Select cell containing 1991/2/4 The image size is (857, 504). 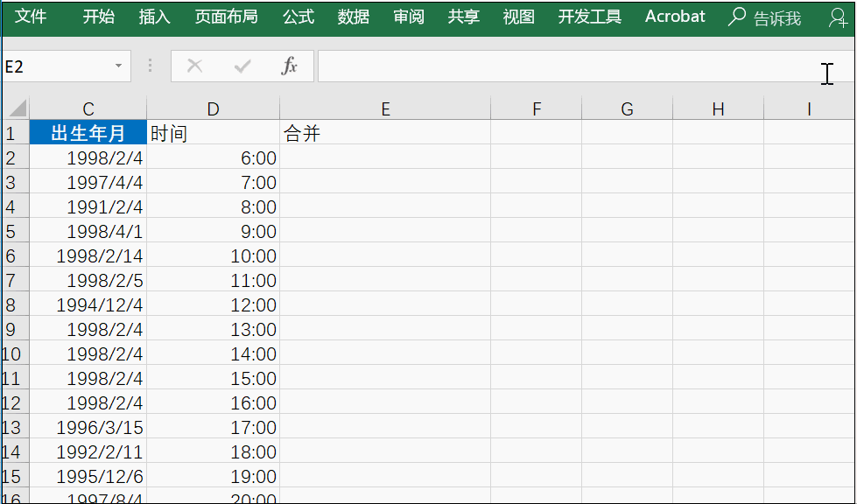click(x=88, y=206)
